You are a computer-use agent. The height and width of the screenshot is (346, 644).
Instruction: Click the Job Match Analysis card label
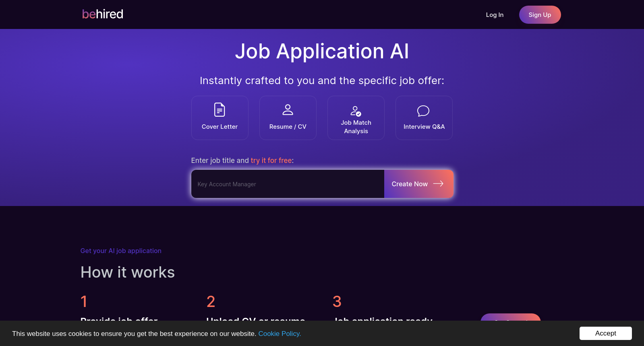point(356,127)
